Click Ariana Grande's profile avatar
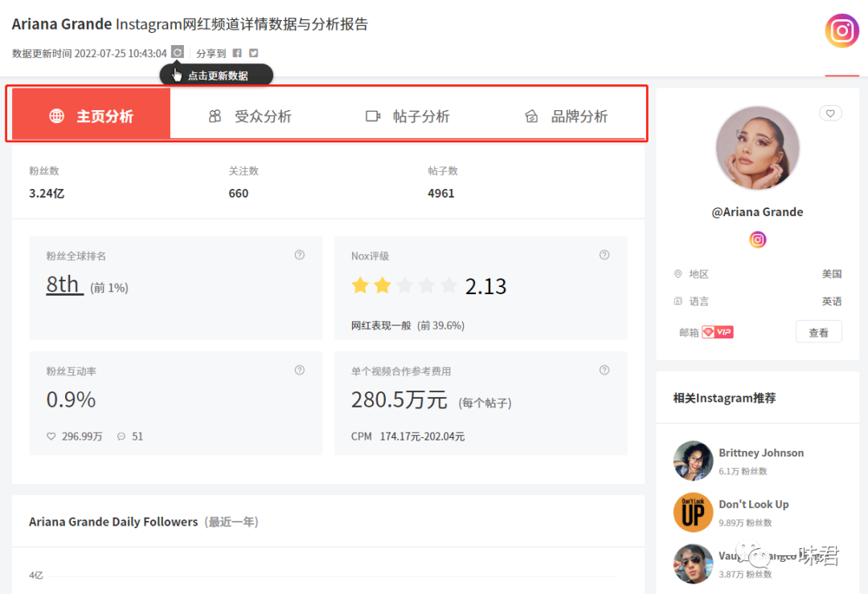This screenshot has height=594, width=868. 757,148
